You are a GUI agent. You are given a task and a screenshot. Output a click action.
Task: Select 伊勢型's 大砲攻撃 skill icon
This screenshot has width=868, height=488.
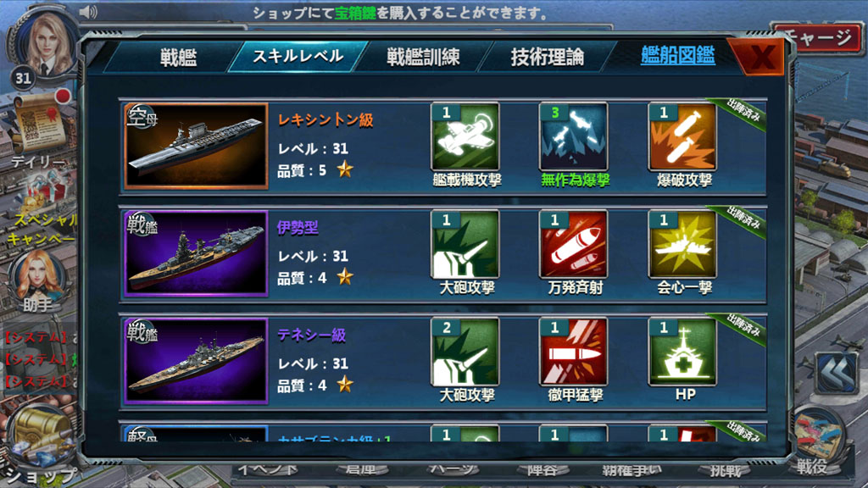(465, 244)
